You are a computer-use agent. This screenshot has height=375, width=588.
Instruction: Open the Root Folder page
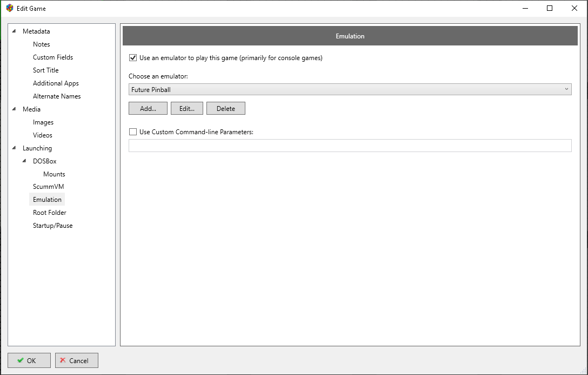point(50,213)
